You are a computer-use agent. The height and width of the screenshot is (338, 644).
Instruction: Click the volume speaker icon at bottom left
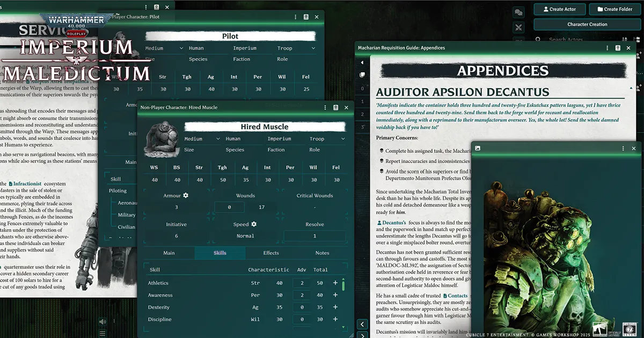tap(103, 321)
